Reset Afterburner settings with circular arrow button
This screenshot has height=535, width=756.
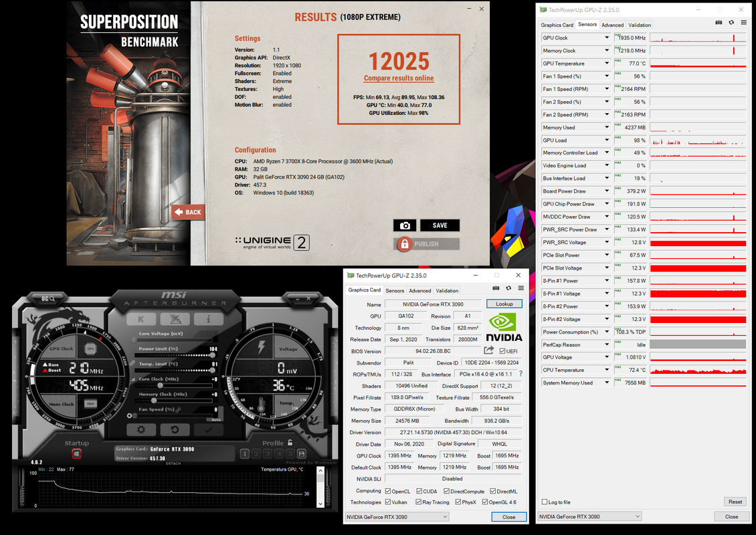tap(175, 429)
